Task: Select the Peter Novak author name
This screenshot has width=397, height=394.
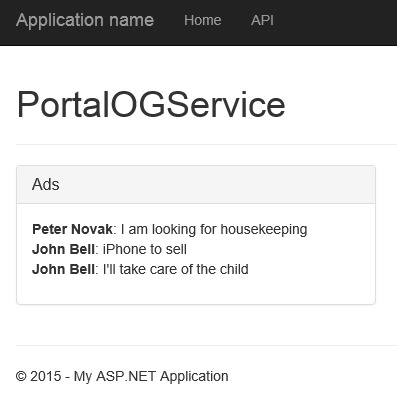Action: click(72, 229)
